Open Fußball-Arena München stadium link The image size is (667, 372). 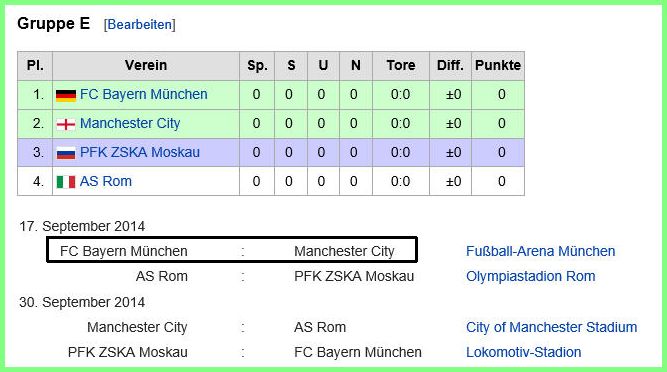[x=541, y=251]
